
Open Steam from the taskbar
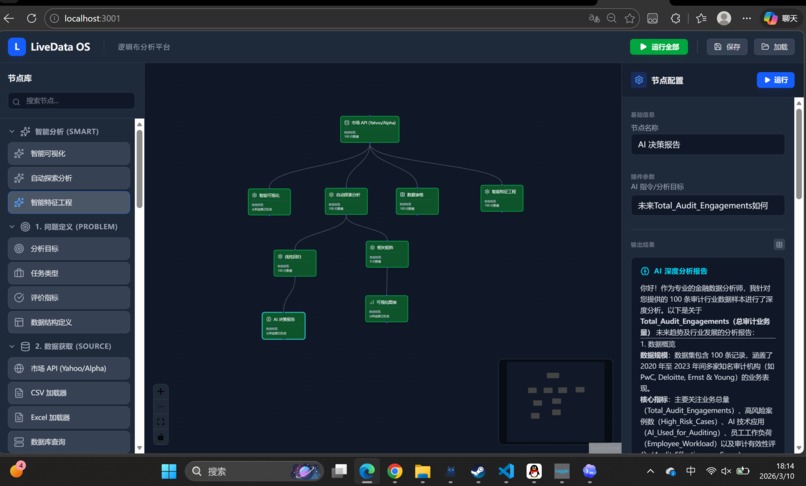478,471
